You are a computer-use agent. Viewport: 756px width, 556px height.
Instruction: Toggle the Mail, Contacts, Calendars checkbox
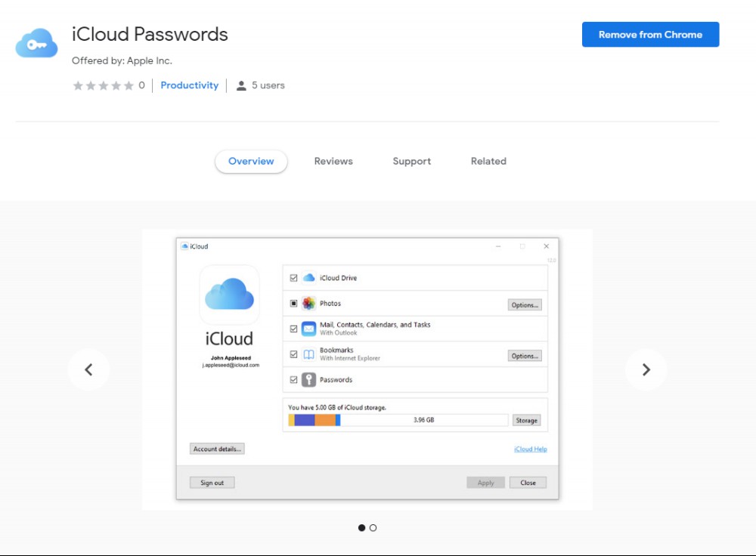tap(293, 329)
